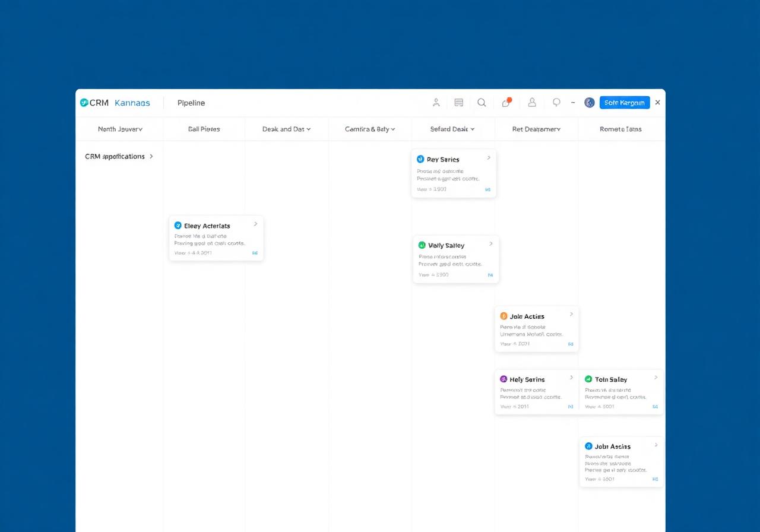Open the Rey Saries card title

click(x=443, y=159)
